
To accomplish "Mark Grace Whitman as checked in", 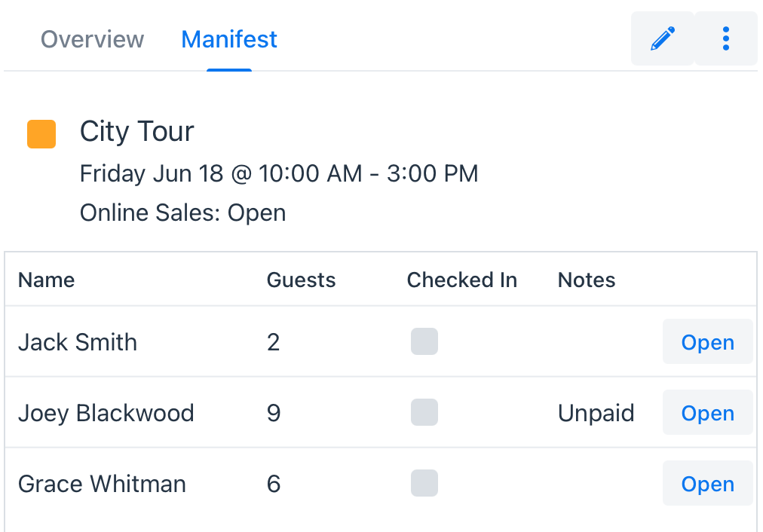I will [424, 483].
